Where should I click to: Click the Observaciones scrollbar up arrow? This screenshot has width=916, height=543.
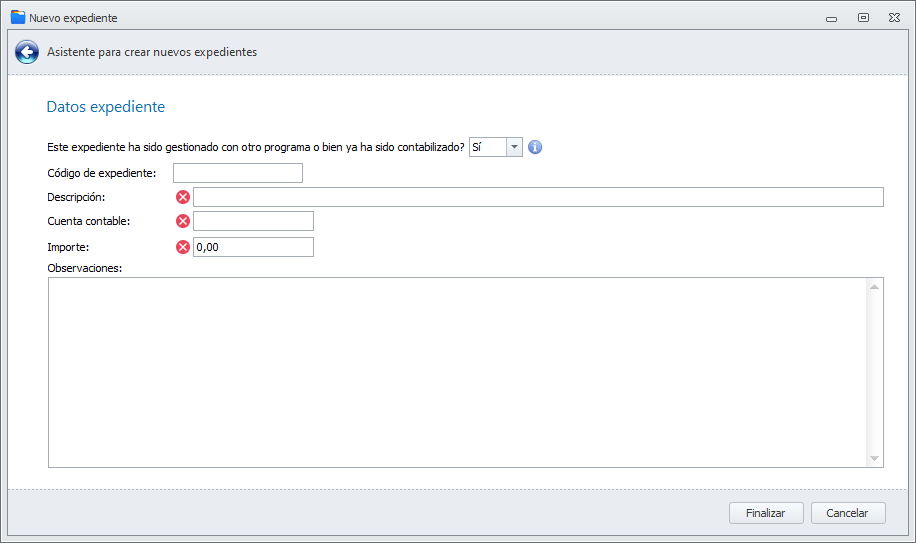pyautogui.click(x=875, y=287)
